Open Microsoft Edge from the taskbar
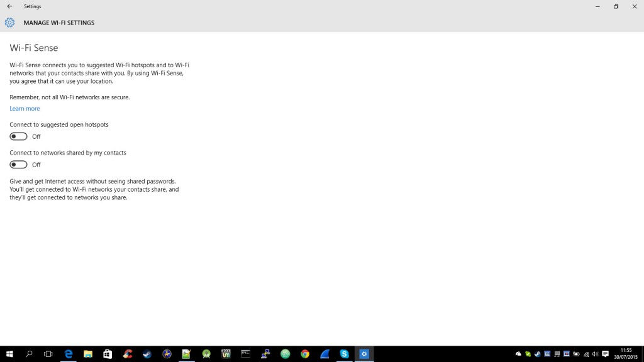The height and width of the screenshot is (362, 644). pos(69,354)
